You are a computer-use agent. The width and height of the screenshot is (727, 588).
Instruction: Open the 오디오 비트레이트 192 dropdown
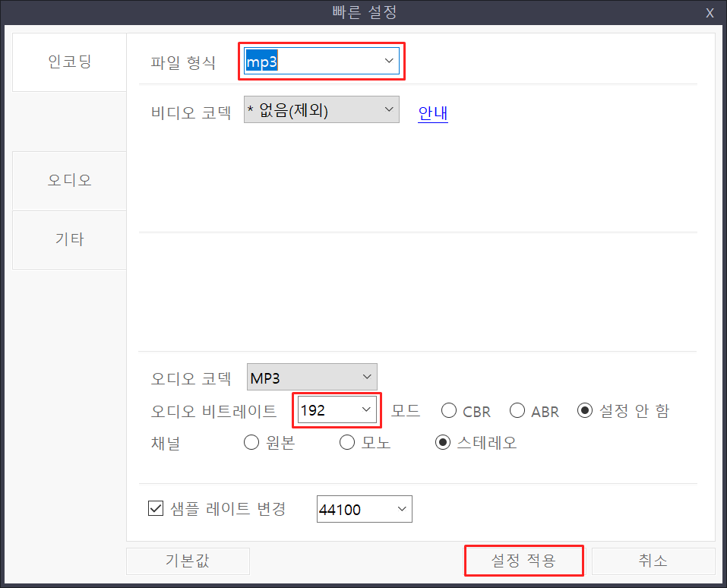pyautogui.click(x=337, y=409)
